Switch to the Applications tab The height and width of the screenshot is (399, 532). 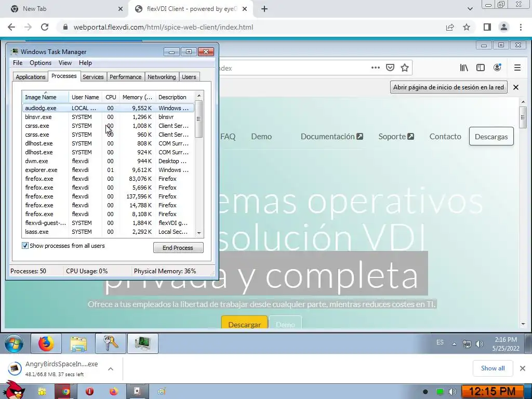(x=31, y=77)
